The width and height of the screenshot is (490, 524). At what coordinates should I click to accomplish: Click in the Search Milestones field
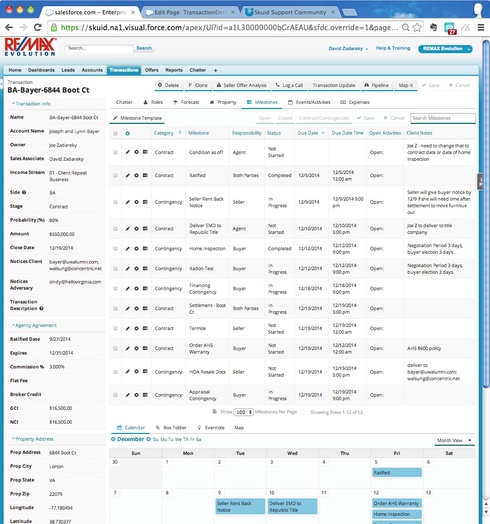(443, 118)
